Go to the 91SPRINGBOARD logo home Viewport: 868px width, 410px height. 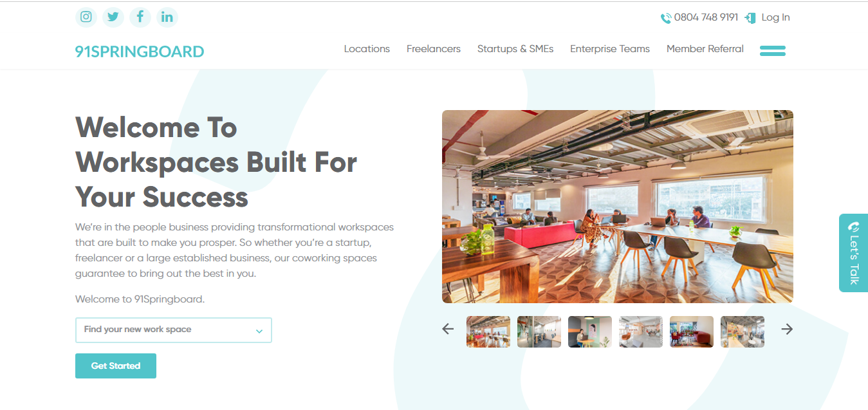pyautogui.click(x=140, y=51)
